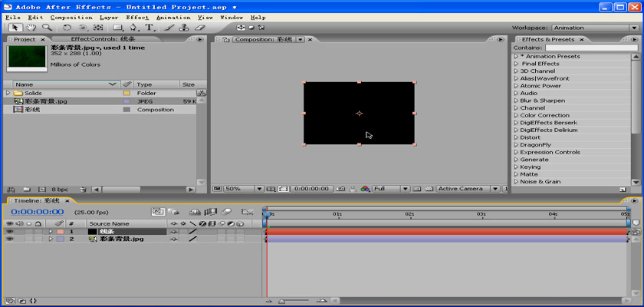This screenshot has height=307, width=644.
Task: Toggle shy switch for layer 2
Action: pyautogui.click(x=174, y=239)
